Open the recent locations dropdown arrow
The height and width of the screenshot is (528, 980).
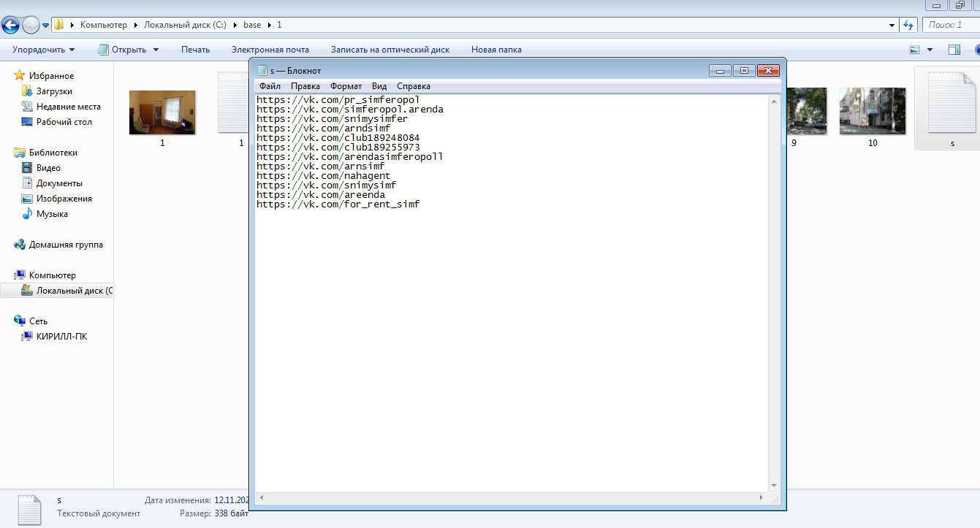45,26
